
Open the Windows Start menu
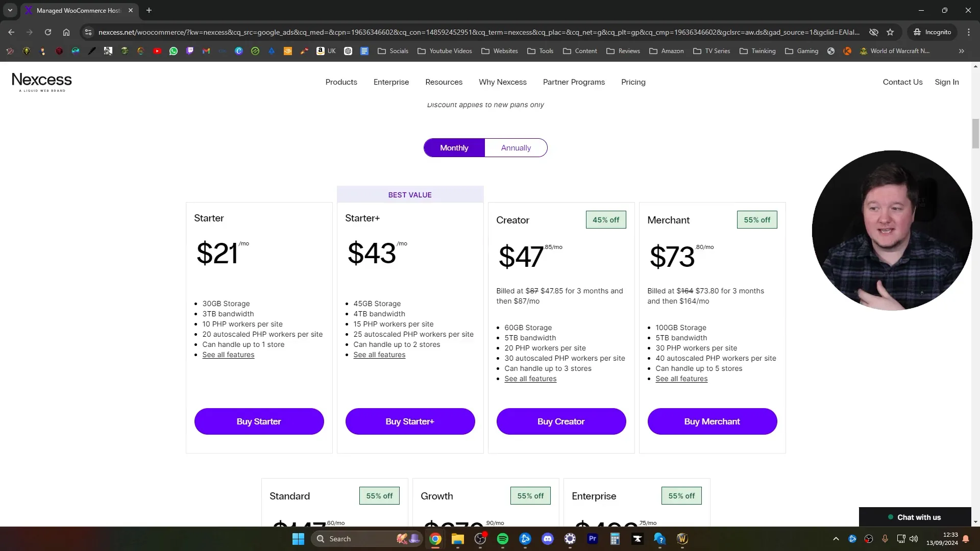point(298,539)
